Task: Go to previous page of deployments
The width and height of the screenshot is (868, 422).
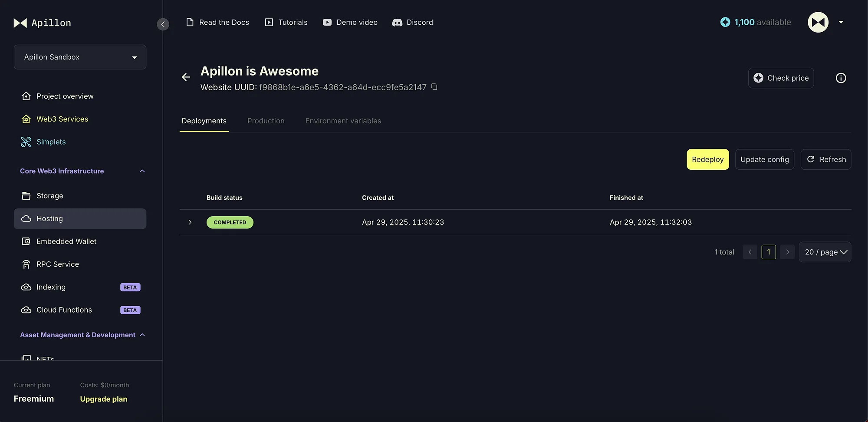Action: tap(750, 252)
